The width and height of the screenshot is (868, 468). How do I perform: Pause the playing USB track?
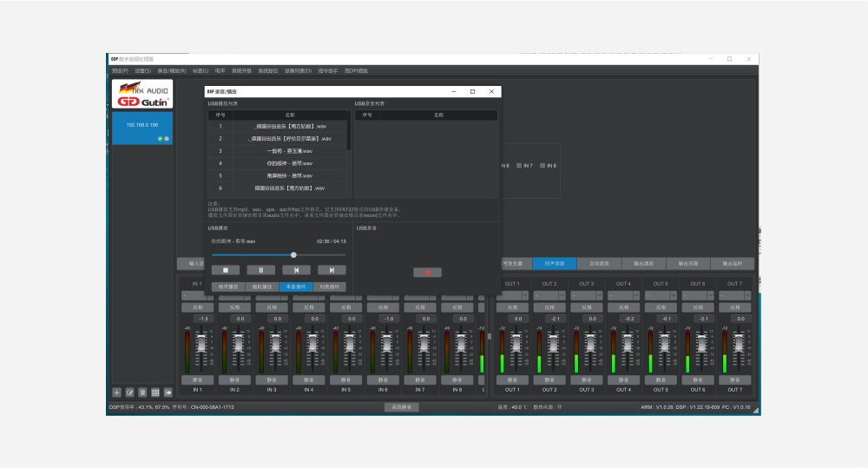260,270
